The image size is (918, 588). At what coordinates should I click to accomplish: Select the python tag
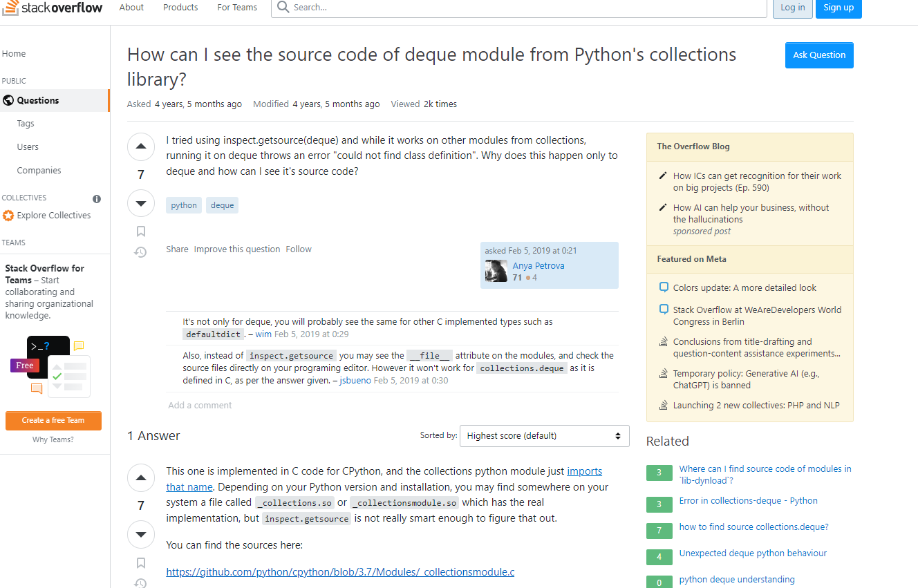(x=184, y=205)
